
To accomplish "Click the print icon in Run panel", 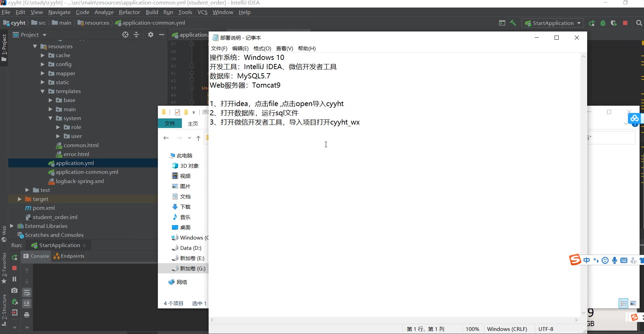I will [x=27, y=315].
